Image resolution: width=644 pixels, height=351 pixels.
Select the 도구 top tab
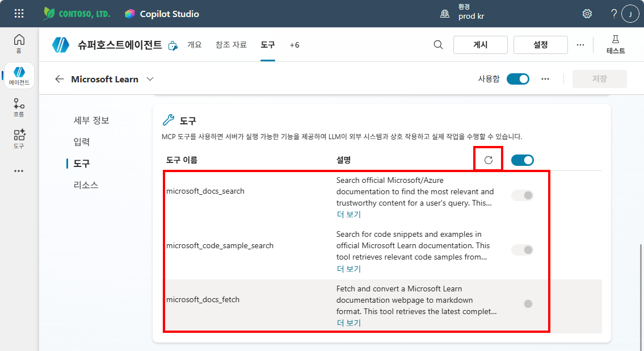point(268,45)
